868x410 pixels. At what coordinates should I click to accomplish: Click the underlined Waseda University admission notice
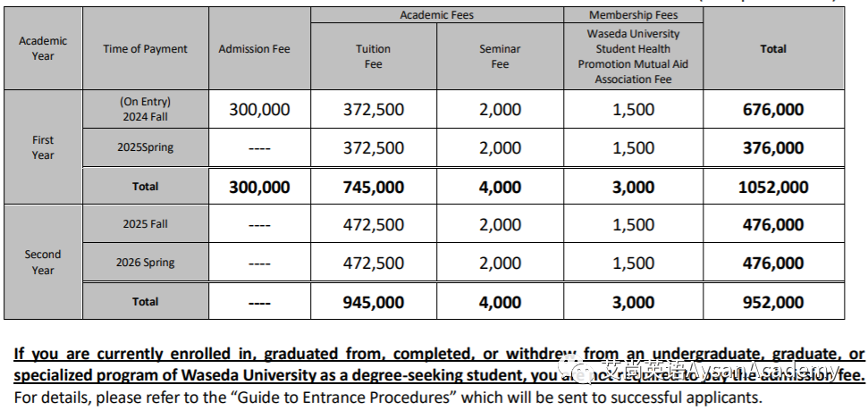click(439, 364)
